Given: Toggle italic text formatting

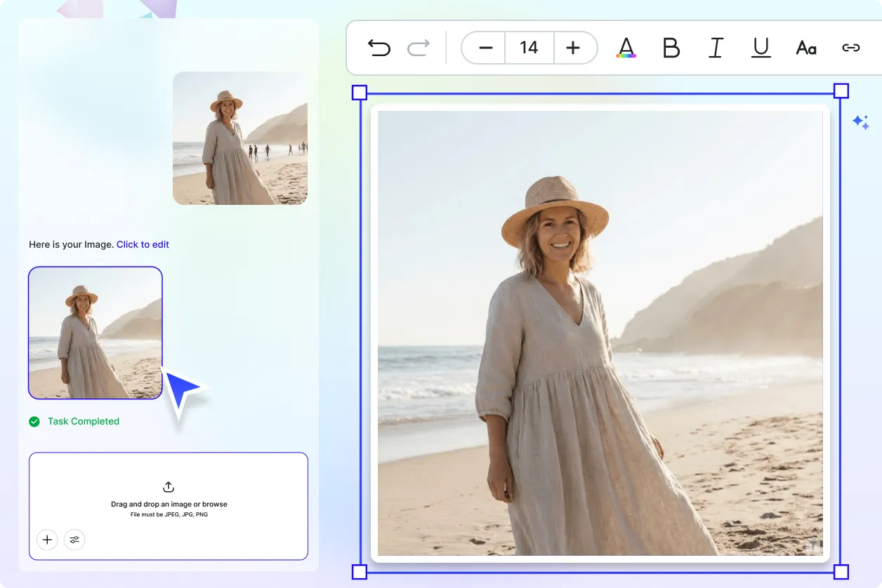Looking at the screenshot, I should (x=716, y=48).
